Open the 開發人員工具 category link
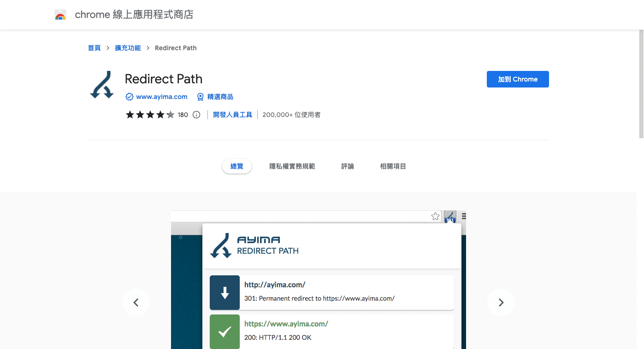The height and width of the screenshot is (349, 644). pos(232,115)
